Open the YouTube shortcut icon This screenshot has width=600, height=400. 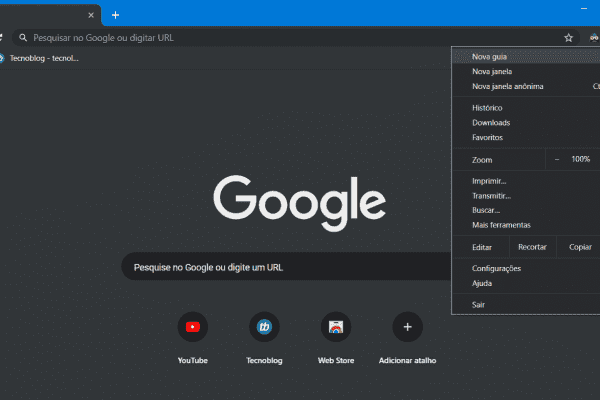[x=192, y=327]
